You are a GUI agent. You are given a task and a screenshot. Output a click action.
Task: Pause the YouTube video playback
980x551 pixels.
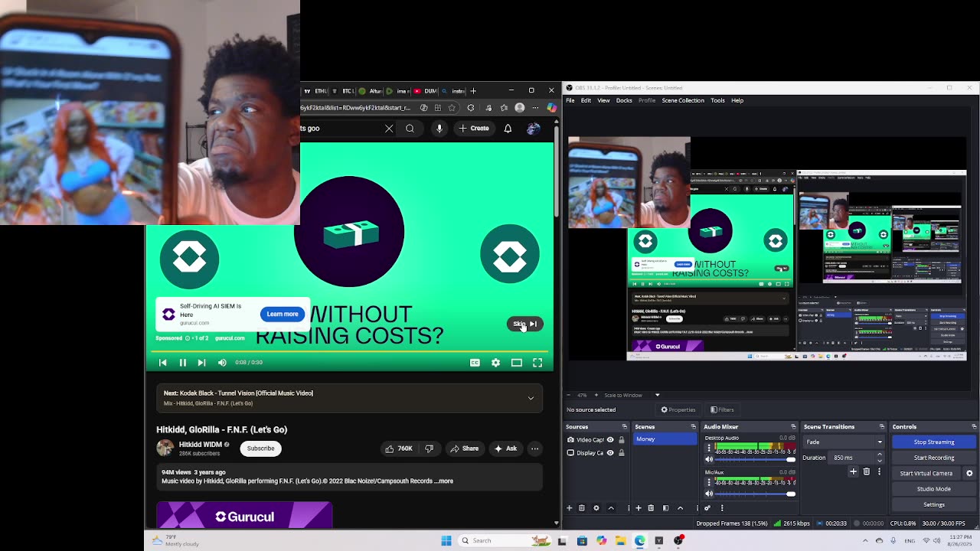(183, 363)
